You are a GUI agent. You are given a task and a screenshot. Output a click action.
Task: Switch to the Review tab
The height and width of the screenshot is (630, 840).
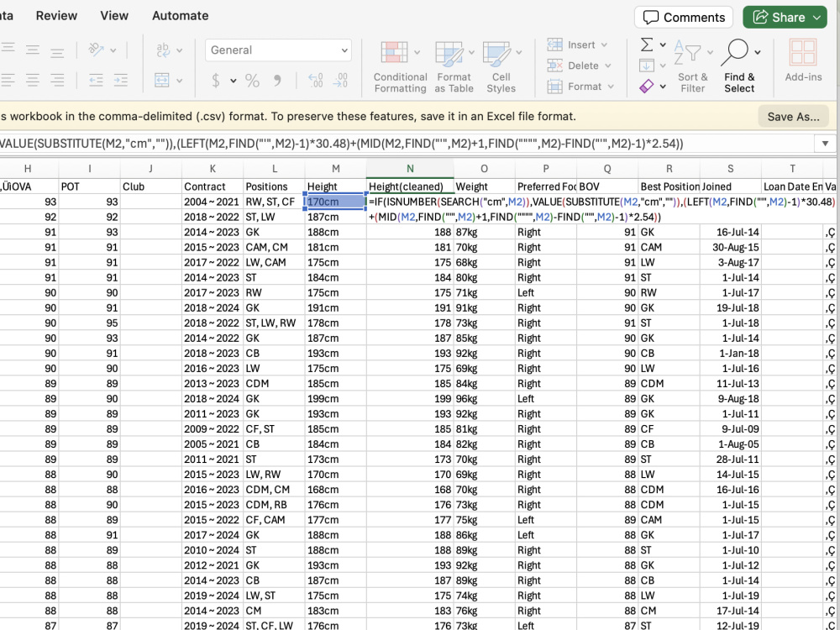(x=57, y=15)
